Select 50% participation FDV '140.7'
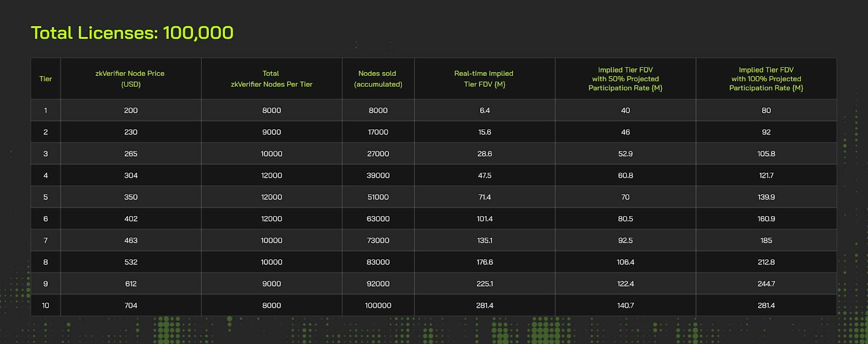 click(x=626, y=305)
